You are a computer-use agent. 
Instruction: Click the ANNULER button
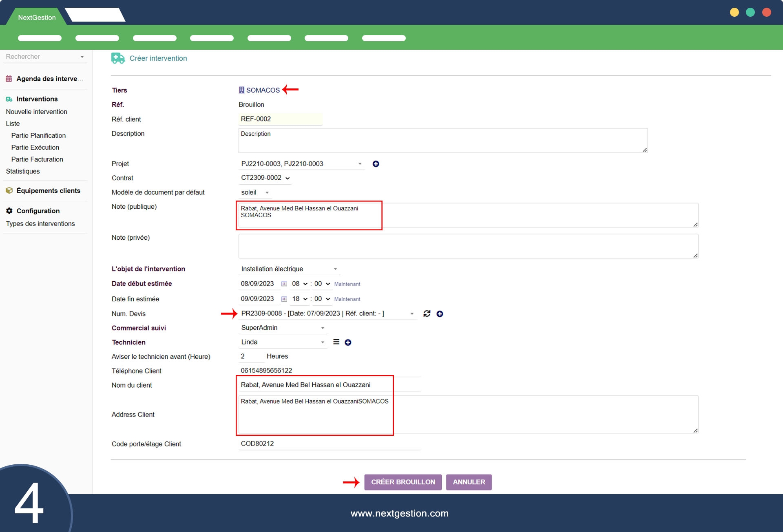tap(469, 482)
